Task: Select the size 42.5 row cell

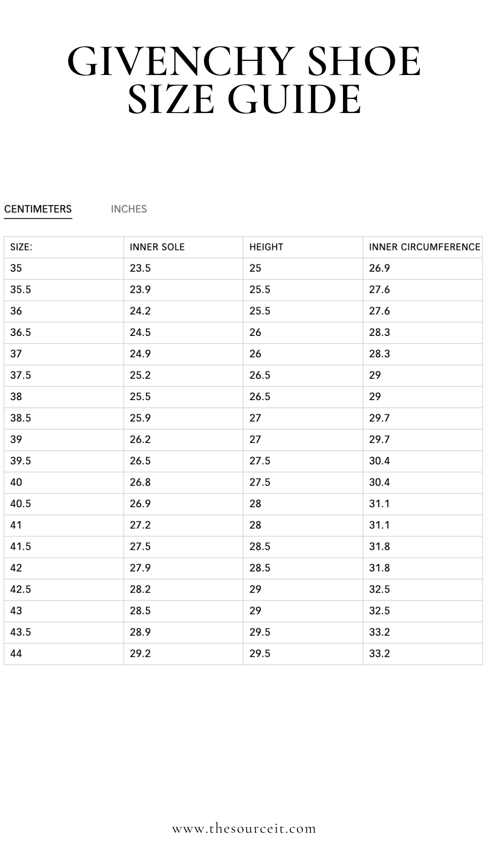Action: click(x=64, y=590)
